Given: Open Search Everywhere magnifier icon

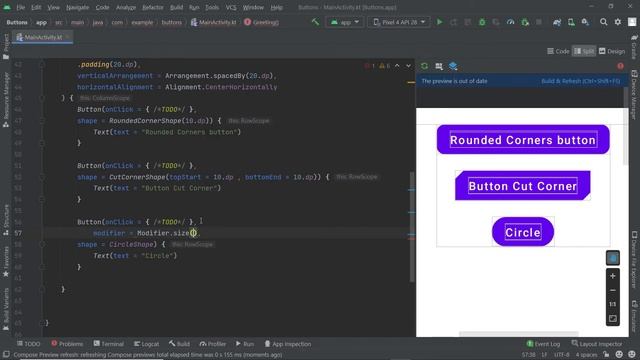Looking at the screenshot, I should (x=603, y=22).
